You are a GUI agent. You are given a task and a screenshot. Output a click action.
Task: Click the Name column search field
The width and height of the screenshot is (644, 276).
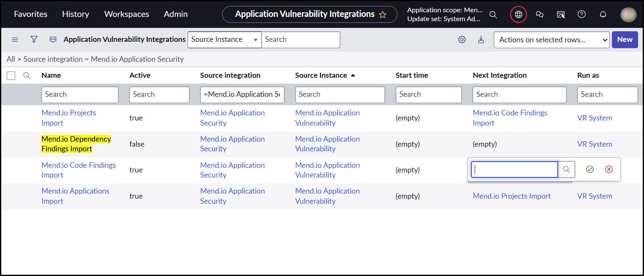pos(80,95)
